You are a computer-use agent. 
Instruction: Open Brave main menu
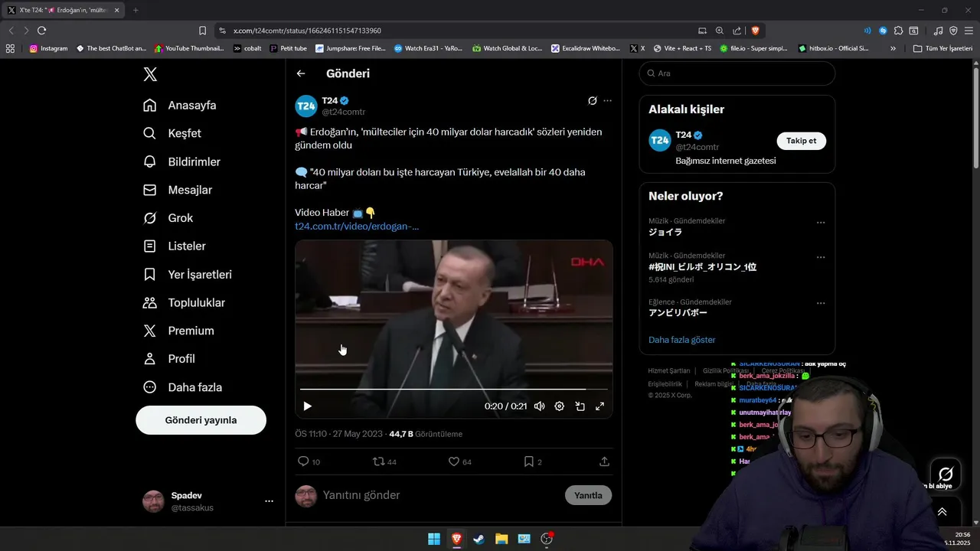(x=969, y=31)
